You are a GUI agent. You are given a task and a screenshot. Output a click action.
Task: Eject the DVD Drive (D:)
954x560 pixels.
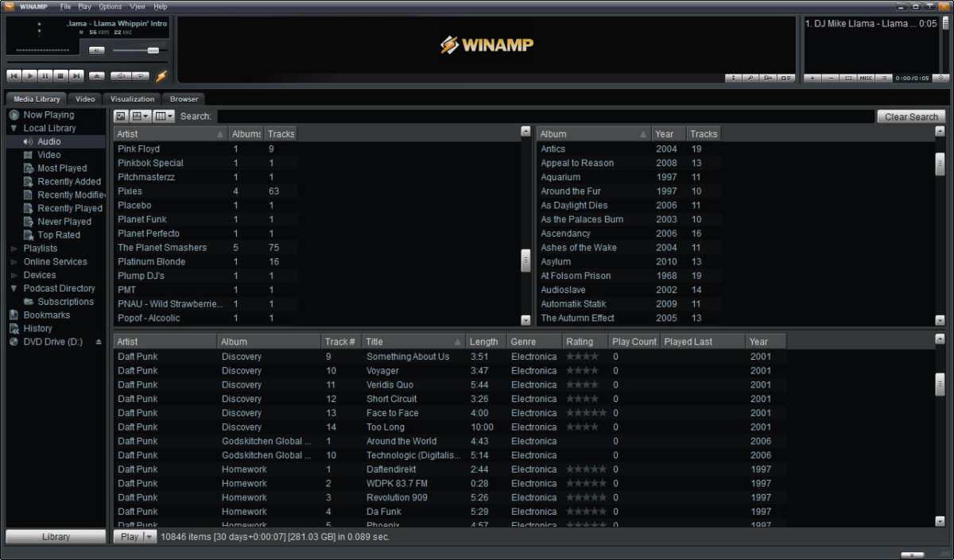tap(99, 342)
